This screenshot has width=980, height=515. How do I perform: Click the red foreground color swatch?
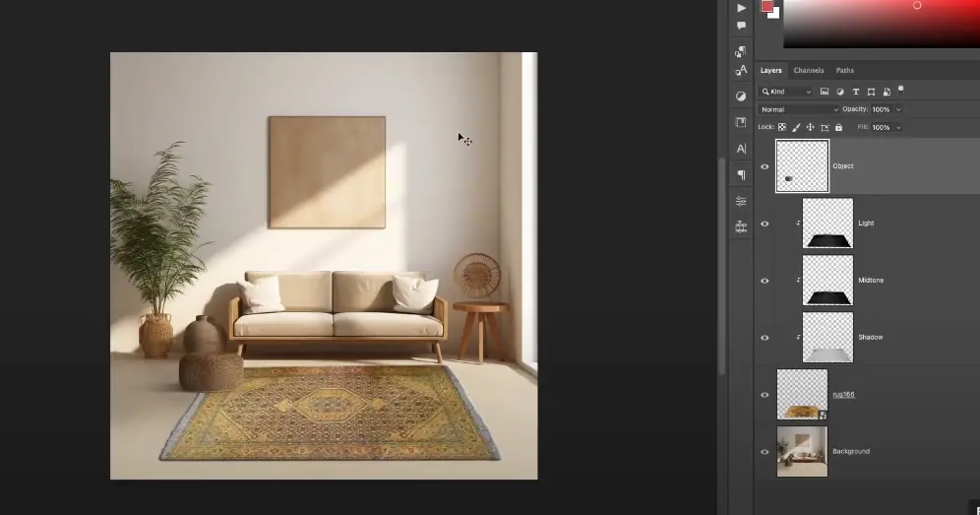767,6
